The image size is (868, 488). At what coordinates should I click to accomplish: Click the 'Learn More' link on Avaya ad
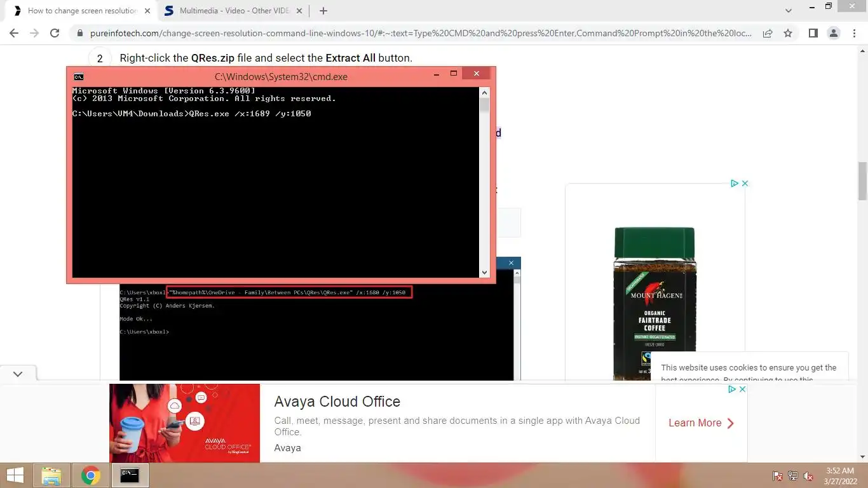click(702, 423)
